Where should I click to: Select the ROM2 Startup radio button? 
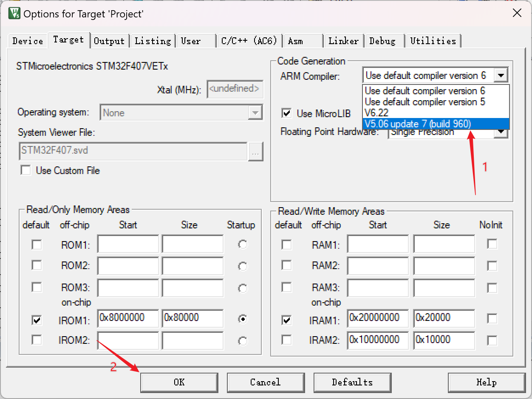click(243, 266)
